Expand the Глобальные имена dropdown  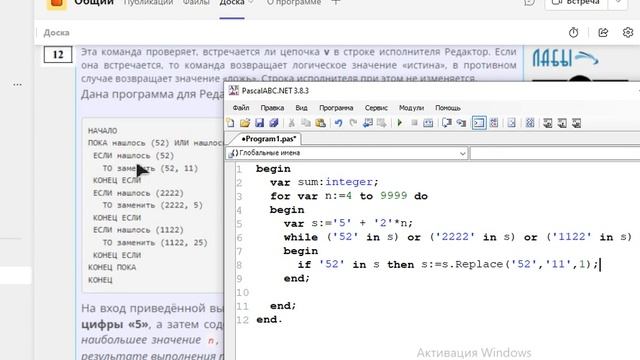click(x=462, y=153)
